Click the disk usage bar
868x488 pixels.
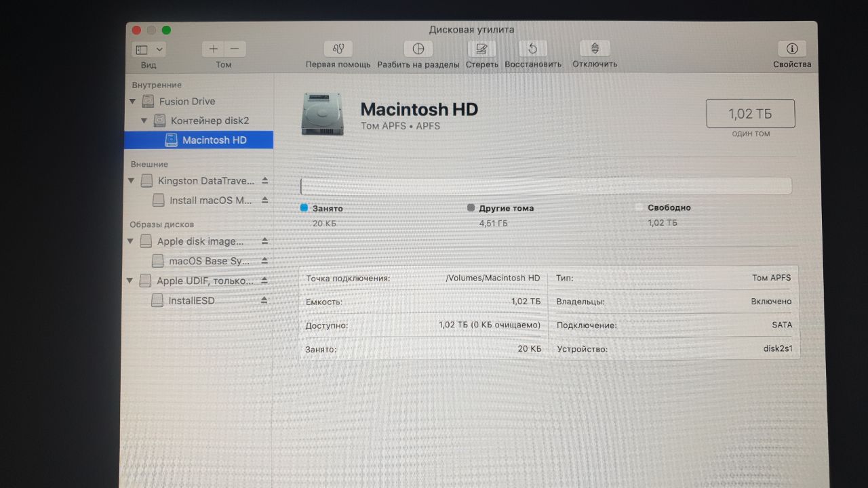click(x=546, y=186)
